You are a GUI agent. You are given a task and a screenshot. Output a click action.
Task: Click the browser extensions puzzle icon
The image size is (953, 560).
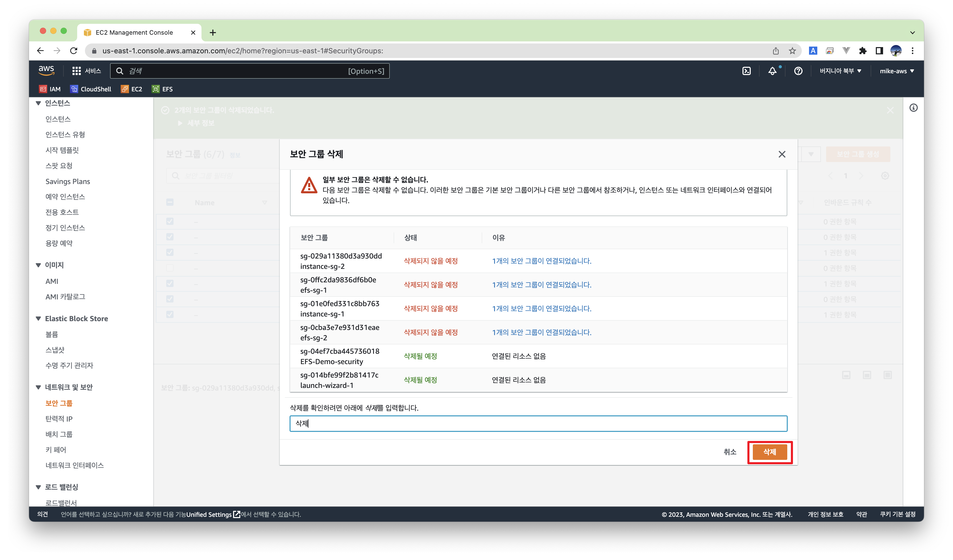(863, 51)
